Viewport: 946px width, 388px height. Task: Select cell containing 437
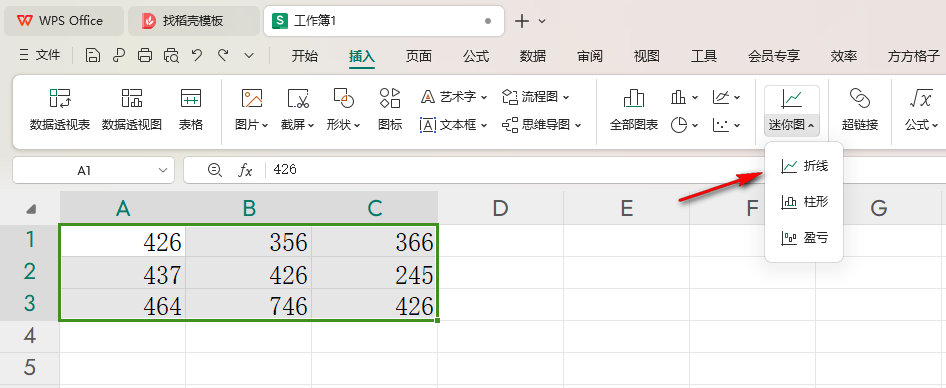point(122,274)
